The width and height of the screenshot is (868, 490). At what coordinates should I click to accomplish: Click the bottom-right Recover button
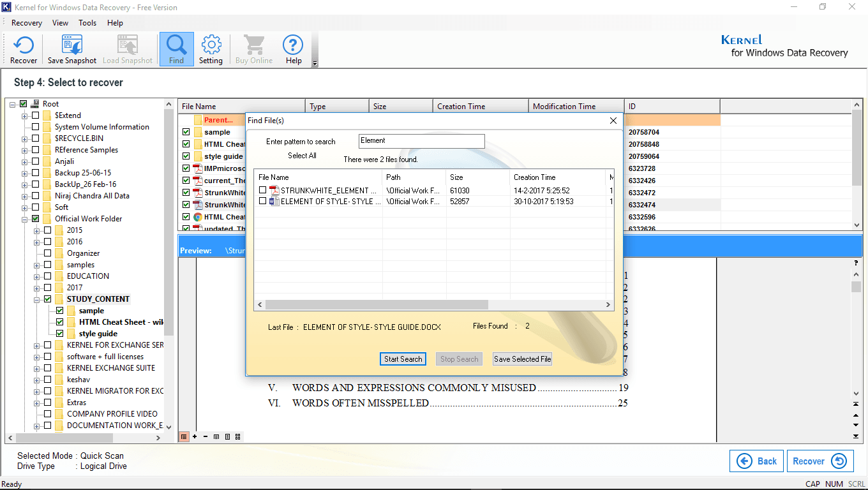[x=820, y=461]
